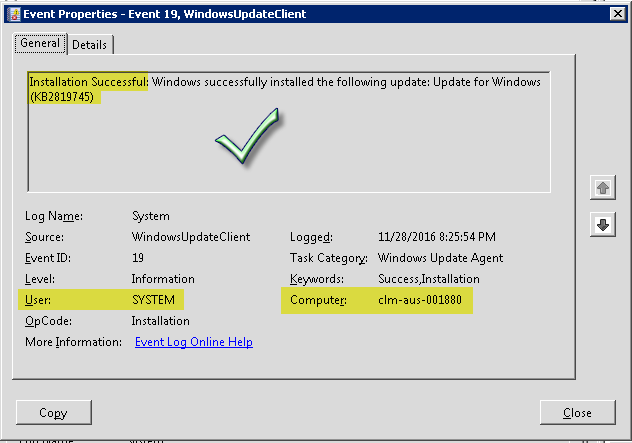Viewport: 632px width, 443px height.
Task: Select the Level value Information
Action: tap(163, 279)
